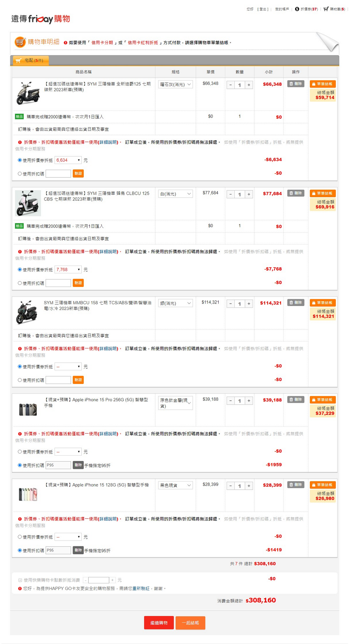The width and height of the screenshot is (352, 644).
Task: Click the HAPPY GO points input field
Action: tap(99, 580)
